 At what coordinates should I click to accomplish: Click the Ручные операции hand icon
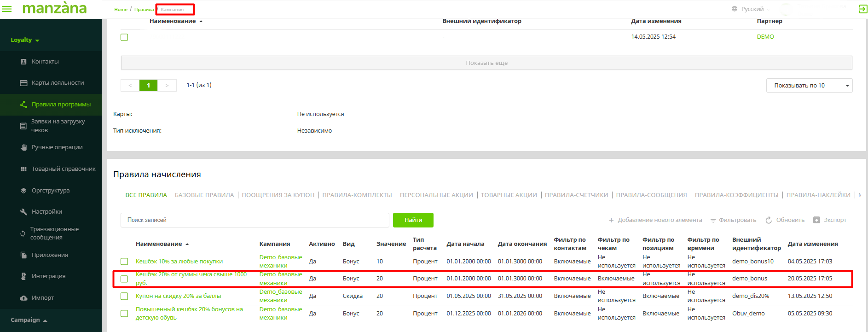pos(23,147)
